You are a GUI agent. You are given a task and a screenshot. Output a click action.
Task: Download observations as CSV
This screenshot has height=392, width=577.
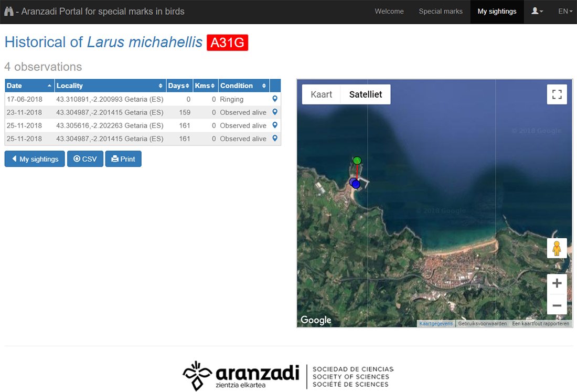pos(85,159)
